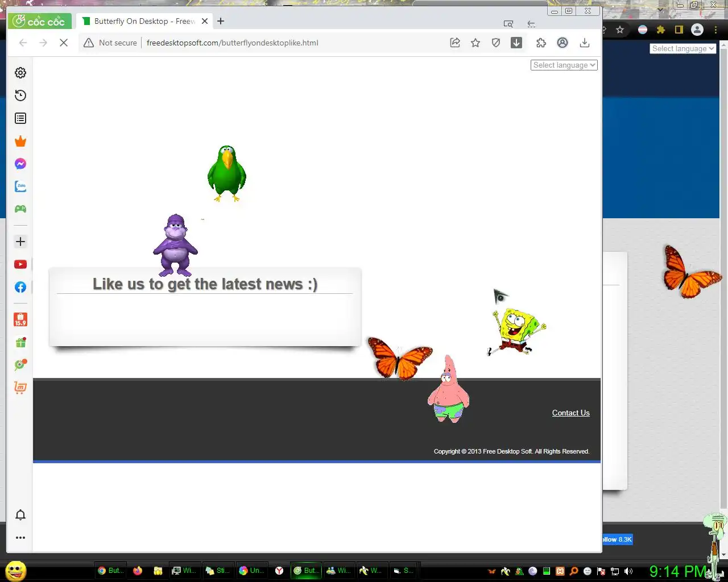Open three-dot menu in background Chrome window

715,30
